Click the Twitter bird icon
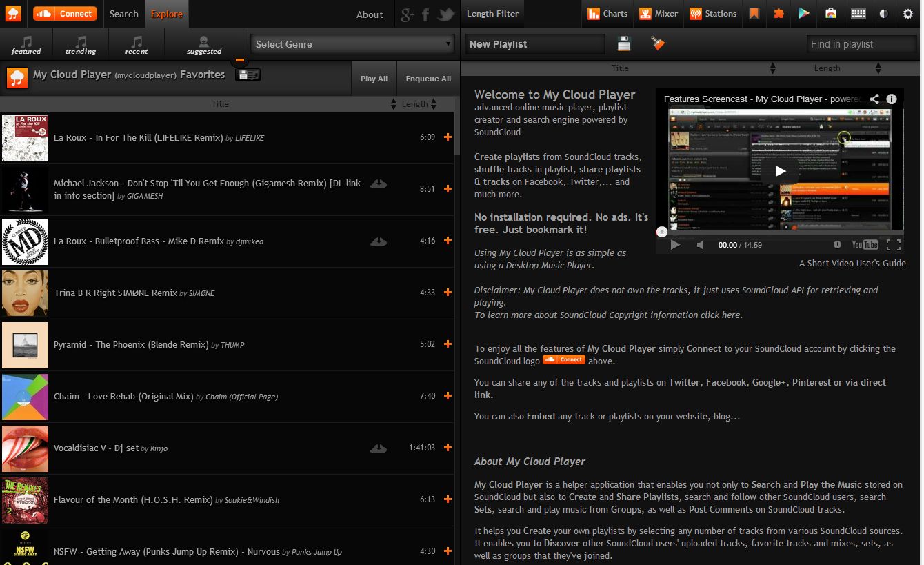 click(x=447, y=14)
